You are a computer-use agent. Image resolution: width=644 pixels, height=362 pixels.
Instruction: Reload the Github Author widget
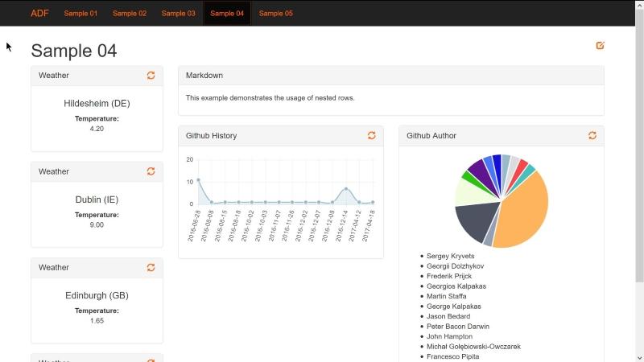(x=592, y=135)
